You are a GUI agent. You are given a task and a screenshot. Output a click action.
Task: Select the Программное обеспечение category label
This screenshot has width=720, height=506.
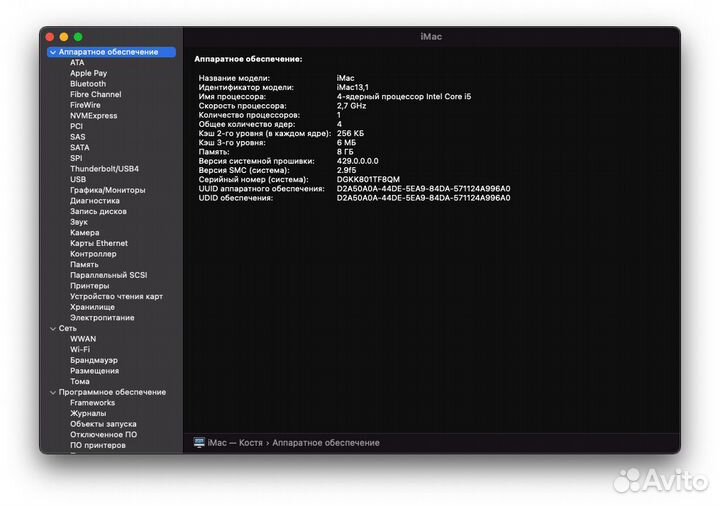click(112, 392)
